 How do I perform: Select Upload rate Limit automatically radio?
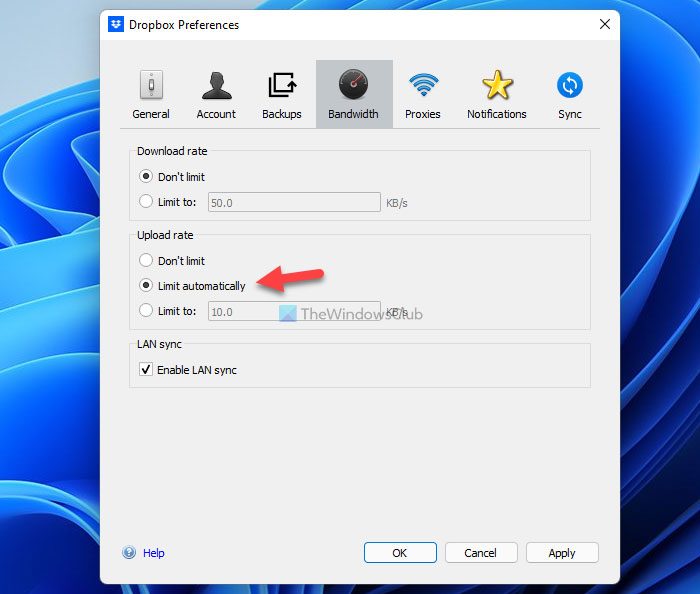(146, 285)
